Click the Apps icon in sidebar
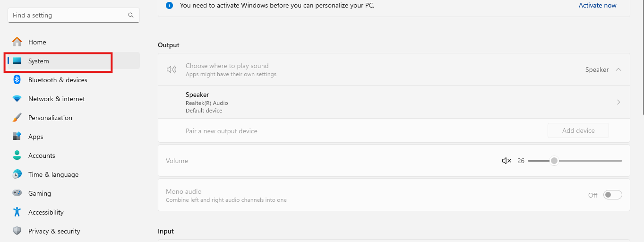Screen dimensions: 644x242 17,137
